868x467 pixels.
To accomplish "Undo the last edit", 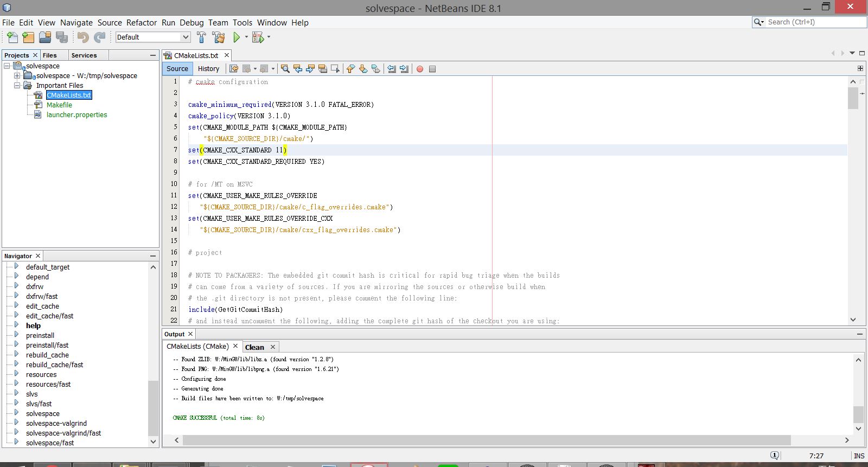I will point(83,37).
